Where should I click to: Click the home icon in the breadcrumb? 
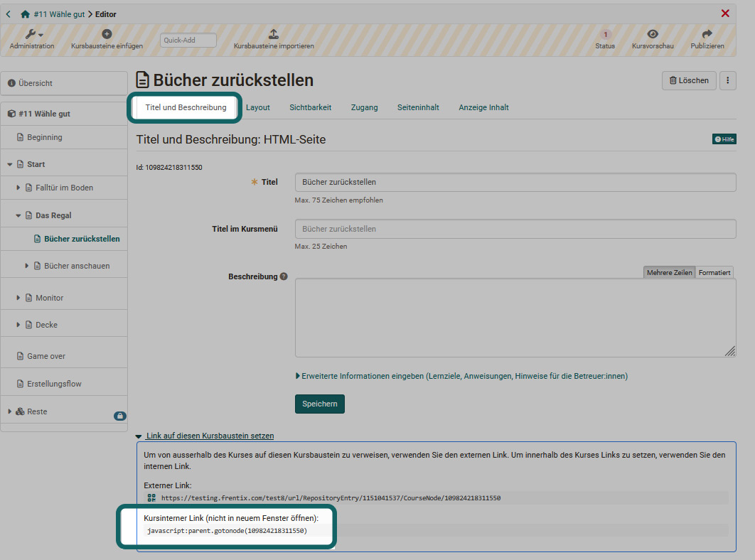point(24,13)
